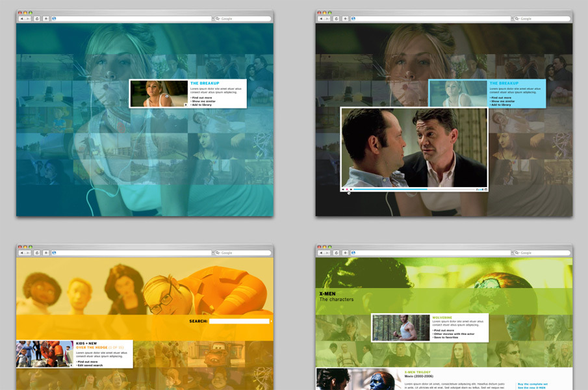588x390 pixels.
Task: Click the playing video frame of two men
Action: coord(414,148)
